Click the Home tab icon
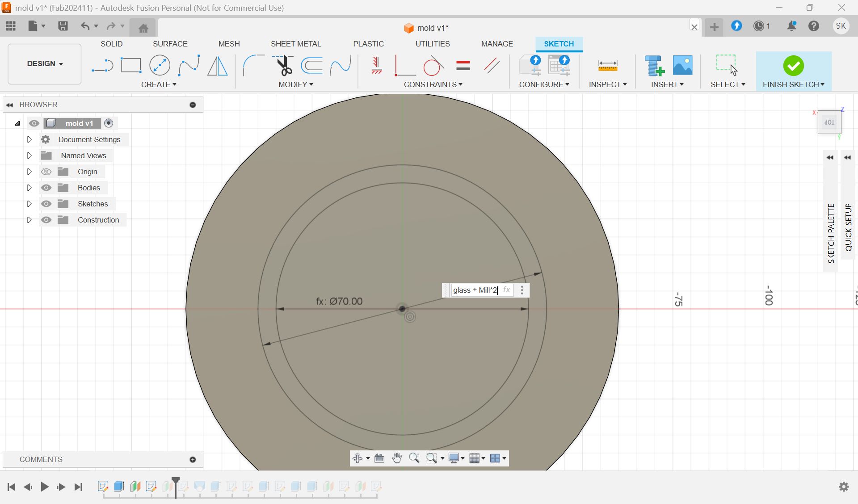The width and height of the screenshot is (858, 504). tap(143, 28)
